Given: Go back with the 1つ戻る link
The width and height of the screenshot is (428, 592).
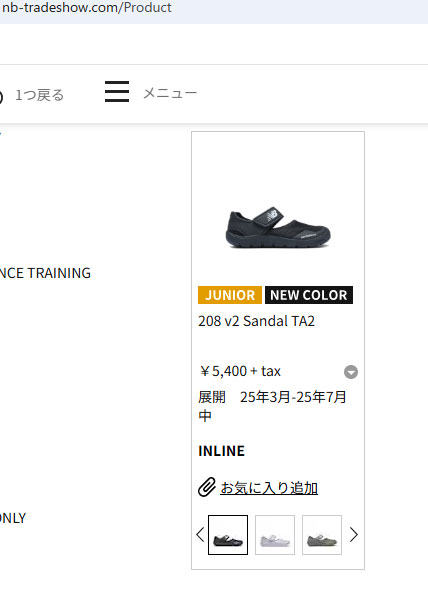Looking at the screenshot, I should [x=40, y=95].
